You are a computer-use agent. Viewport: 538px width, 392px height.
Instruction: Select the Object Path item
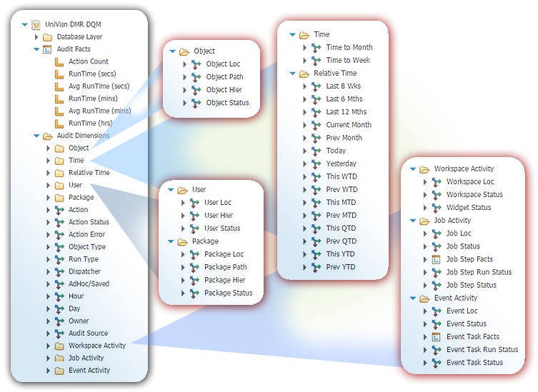pyautogui.click(x=225, y=77)
